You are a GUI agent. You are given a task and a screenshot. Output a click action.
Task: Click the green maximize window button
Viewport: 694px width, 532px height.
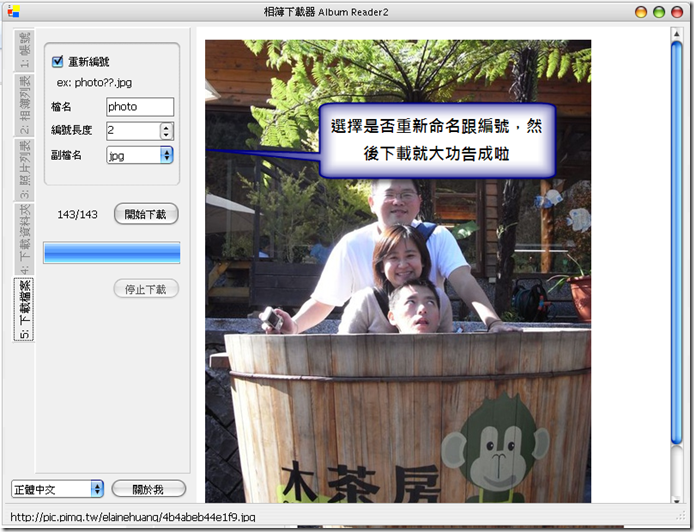coord(659,12)
